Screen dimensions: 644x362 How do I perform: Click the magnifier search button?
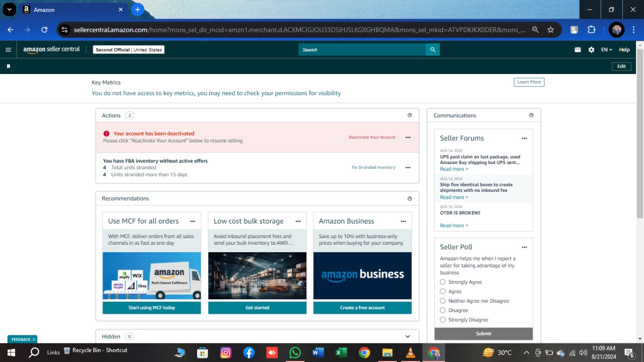[433, 49]
